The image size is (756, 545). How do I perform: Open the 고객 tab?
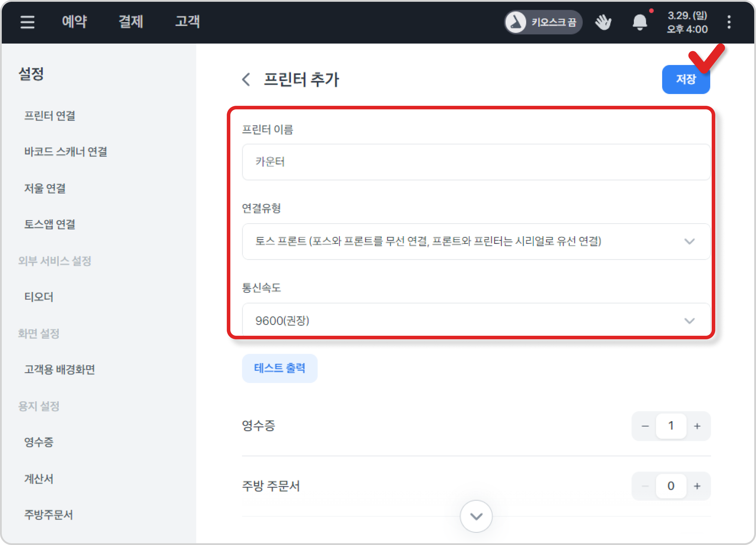187,22
